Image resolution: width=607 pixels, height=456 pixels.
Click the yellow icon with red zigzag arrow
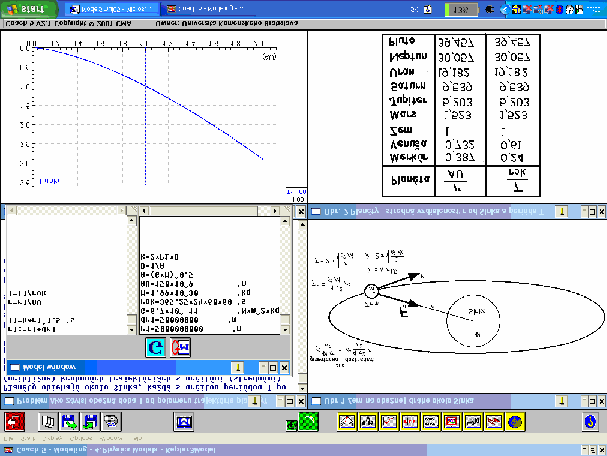tap(494, 422)
